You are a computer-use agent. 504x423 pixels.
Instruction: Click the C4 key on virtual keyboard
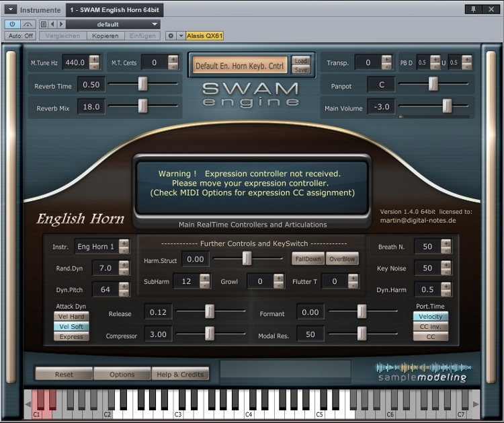[x=249, y=413]
